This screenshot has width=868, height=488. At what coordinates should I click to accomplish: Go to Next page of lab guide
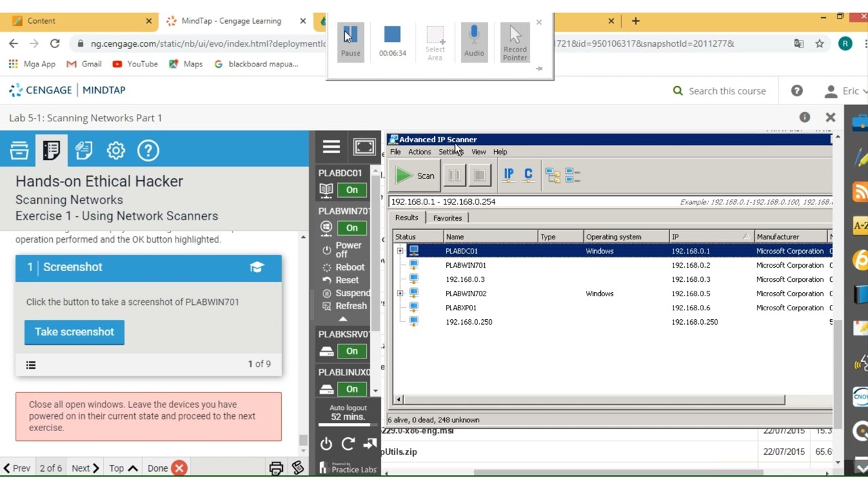tap(85, 468)
